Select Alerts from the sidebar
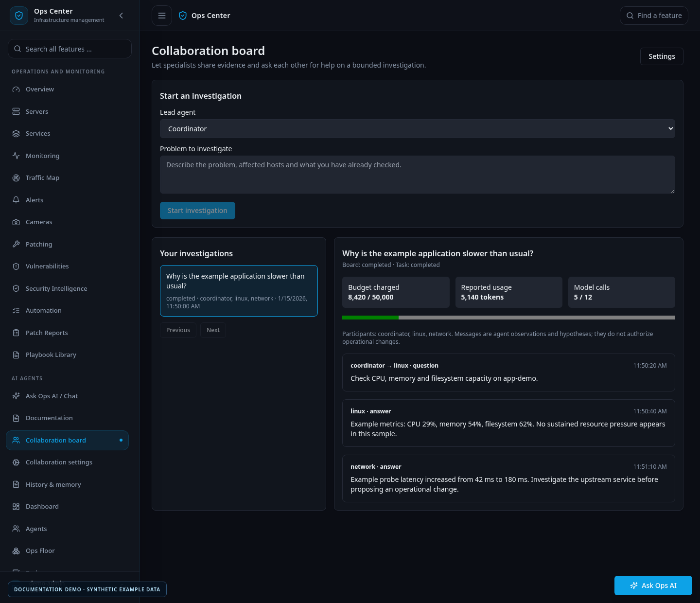Screen dimensions: 700x603 tap(67, 200)
